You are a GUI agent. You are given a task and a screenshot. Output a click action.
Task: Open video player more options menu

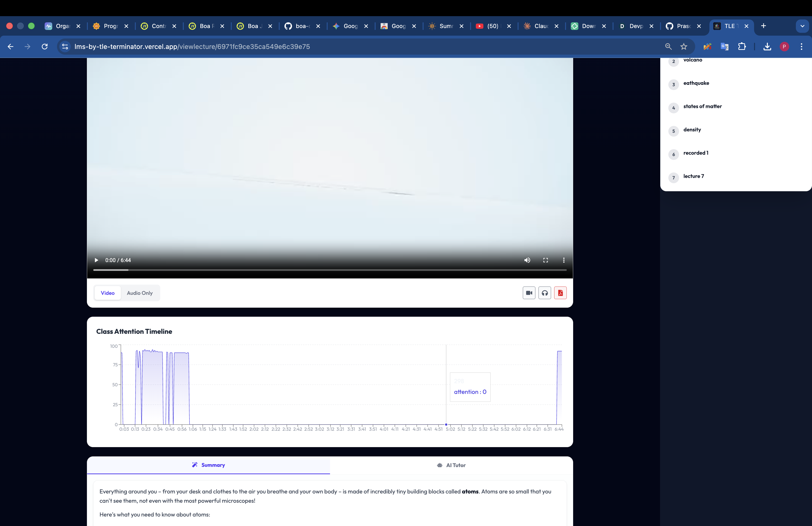tap(564, 260)
